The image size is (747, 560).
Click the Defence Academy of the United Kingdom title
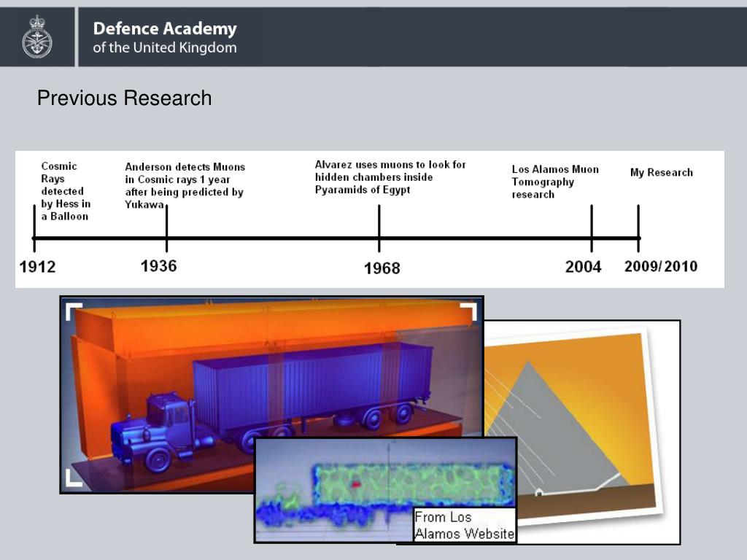pos(164,38)
